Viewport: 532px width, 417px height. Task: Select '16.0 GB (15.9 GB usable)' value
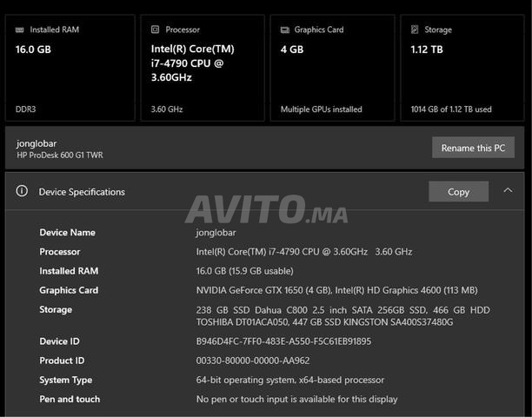point(244,271)
